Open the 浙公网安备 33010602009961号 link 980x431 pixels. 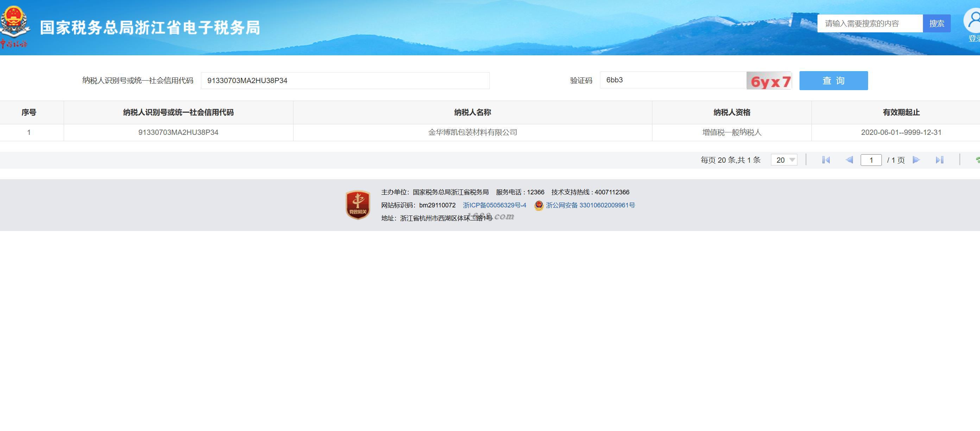point(590,205)
